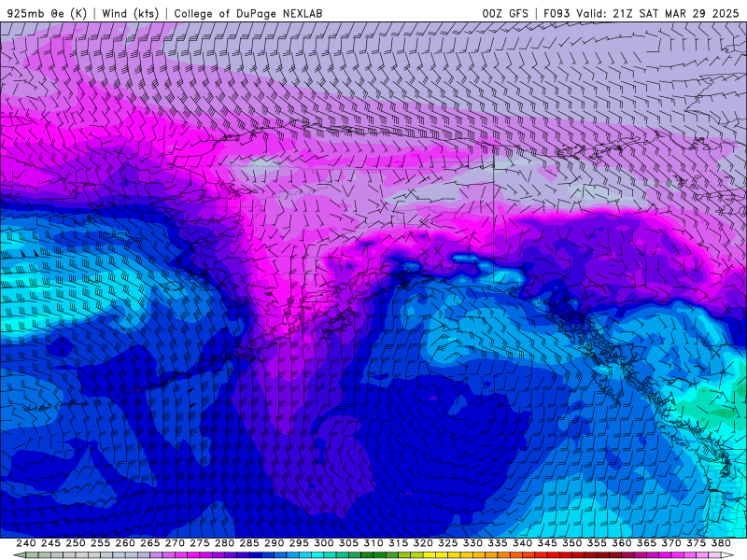
Task: Click the 310 value on the color scale
Action: (x=373, y=543)
